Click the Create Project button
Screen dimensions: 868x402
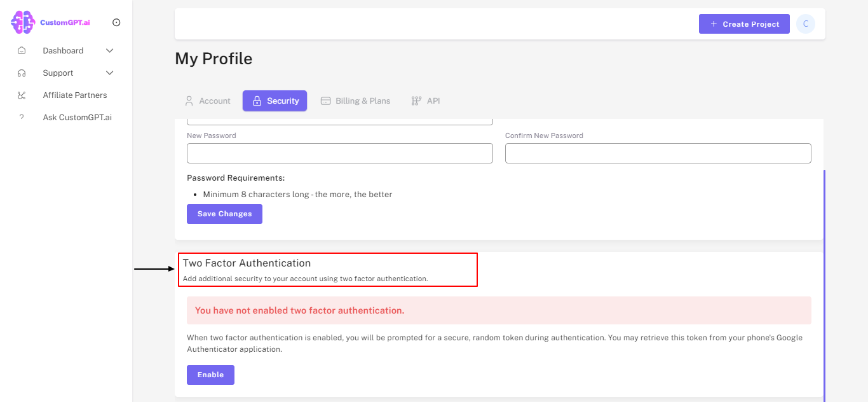point(744,24)
